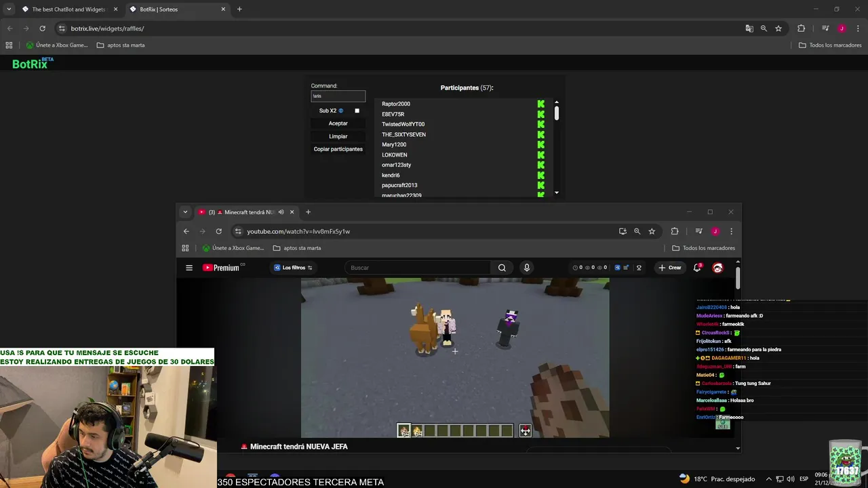Open the taskbar volume icon

[x=791, y=479]
